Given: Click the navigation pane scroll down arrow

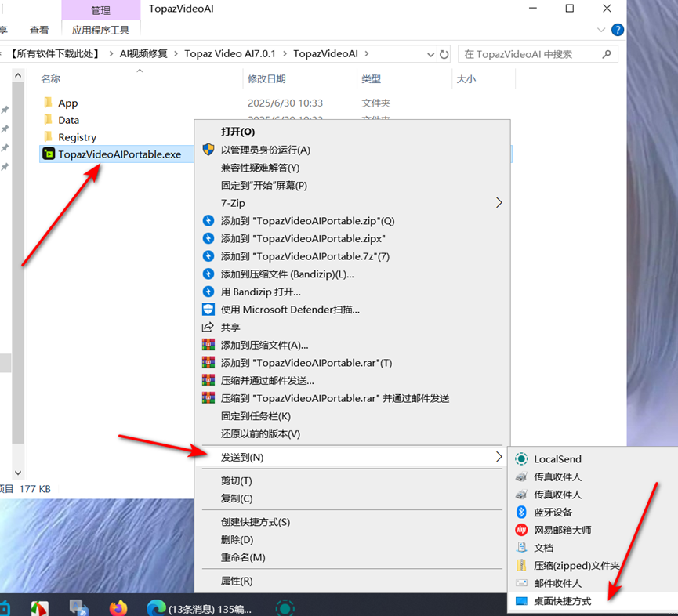Looking at the screenshot, I should [18, 473].
